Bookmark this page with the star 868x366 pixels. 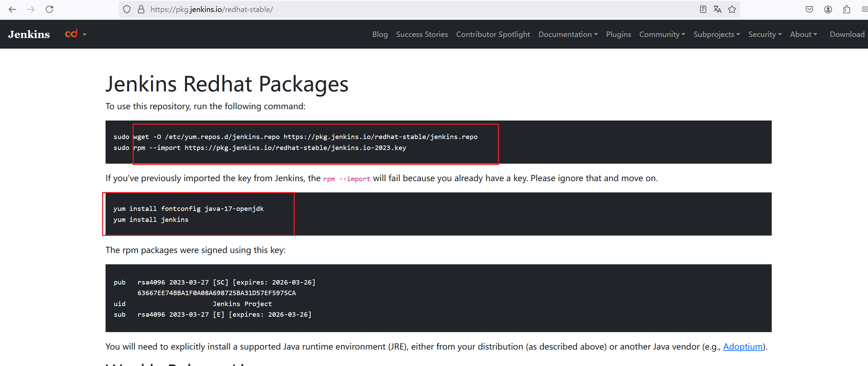click(x=732, y=9)
